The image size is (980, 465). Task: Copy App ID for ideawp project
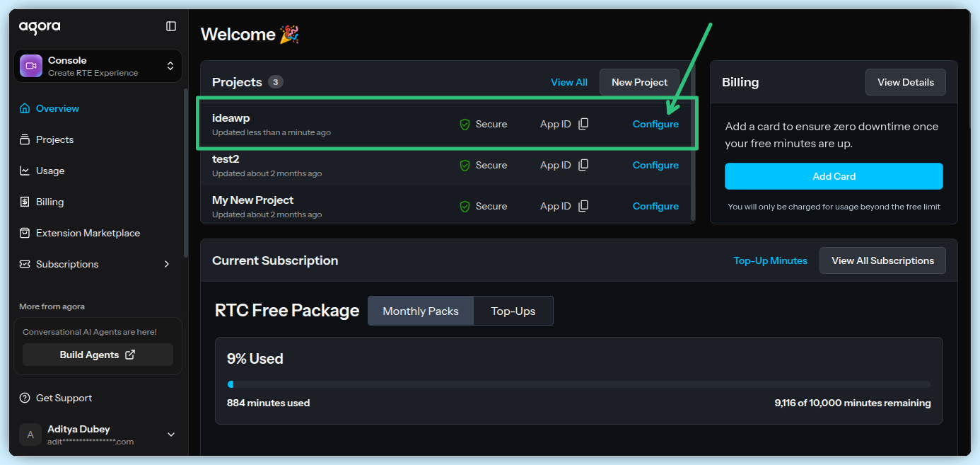point(583,124)
